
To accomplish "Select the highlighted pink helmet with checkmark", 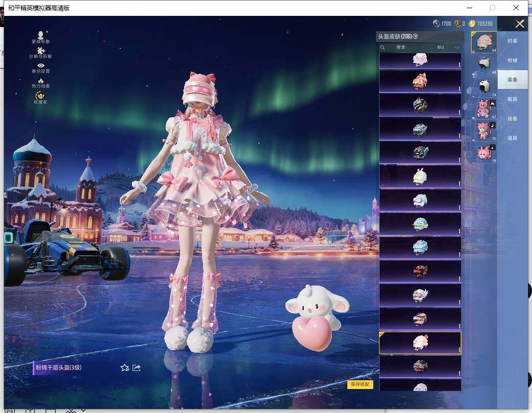I will [420, 343].
